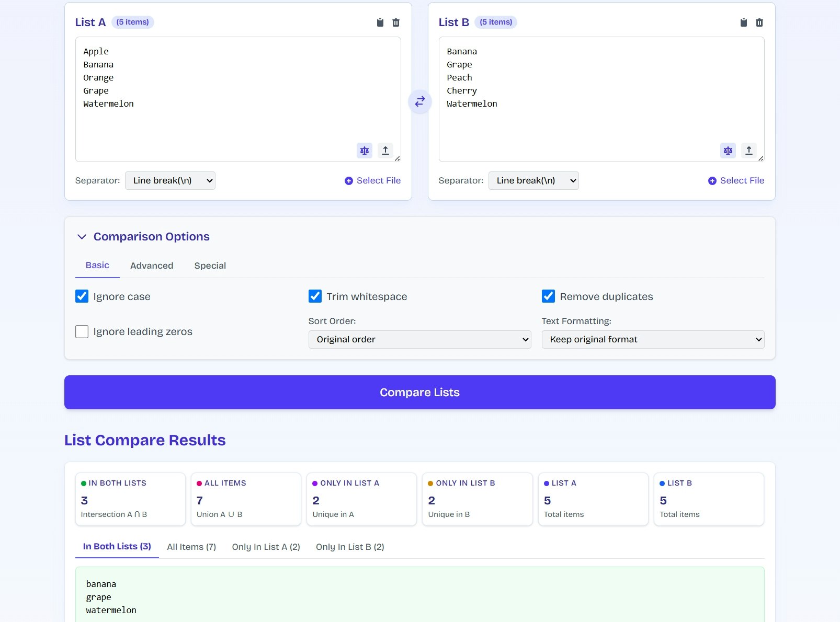Swap List A and List B

tap(420, 101)
